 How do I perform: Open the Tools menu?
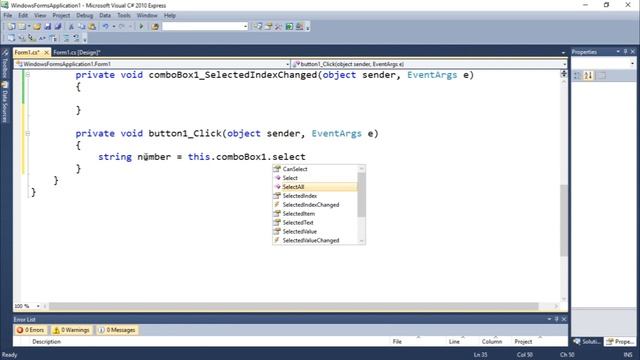pos(124,16)
